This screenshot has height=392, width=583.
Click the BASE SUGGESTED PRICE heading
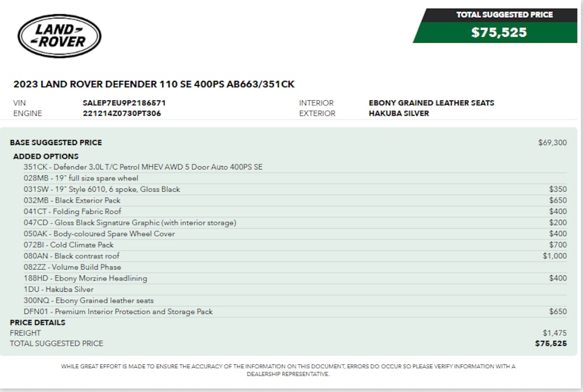[56, 143]
